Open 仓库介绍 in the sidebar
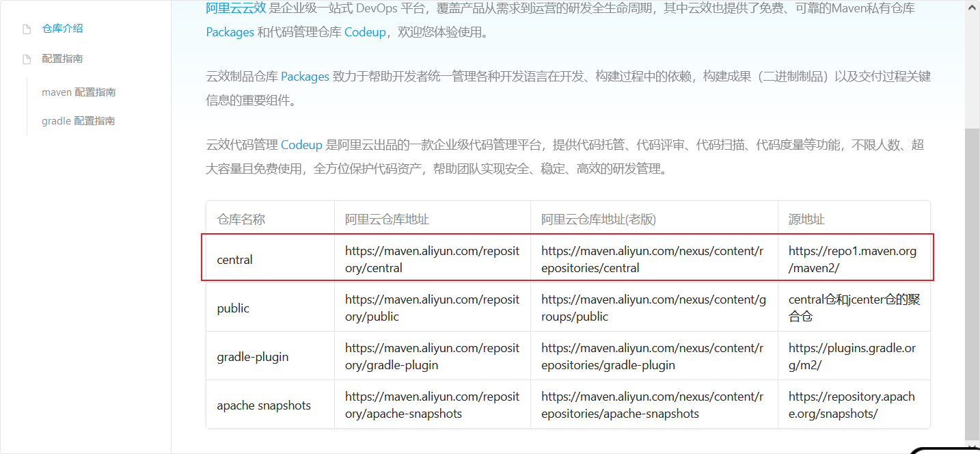 [62, 29]
